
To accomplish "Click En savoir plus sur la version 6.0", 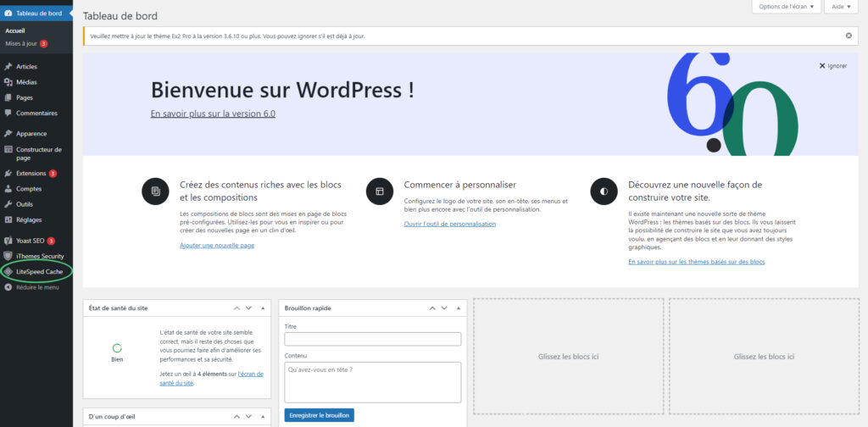I will tap(213, 114).
